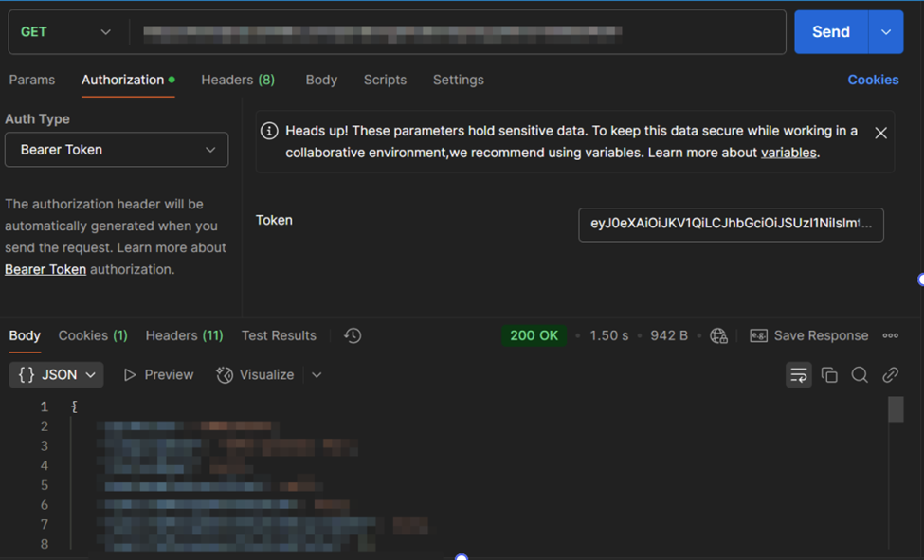
Task: Toggle word wrap in response body
Action: (799, 375)
